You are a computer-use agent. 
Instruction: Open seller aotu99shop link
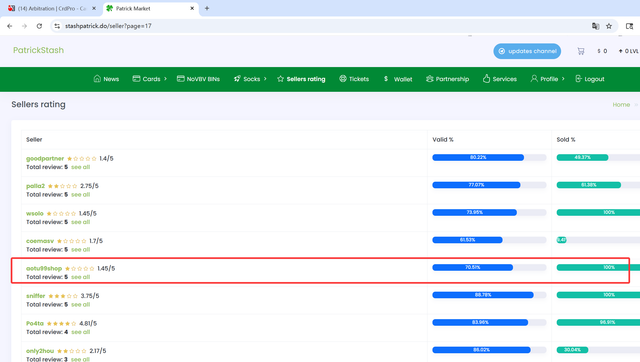click(x=44, y=268)
